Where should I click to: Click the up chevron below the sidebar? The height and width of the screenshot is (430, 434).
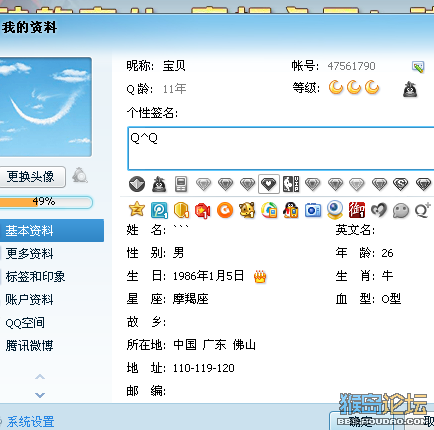point(40,377)
